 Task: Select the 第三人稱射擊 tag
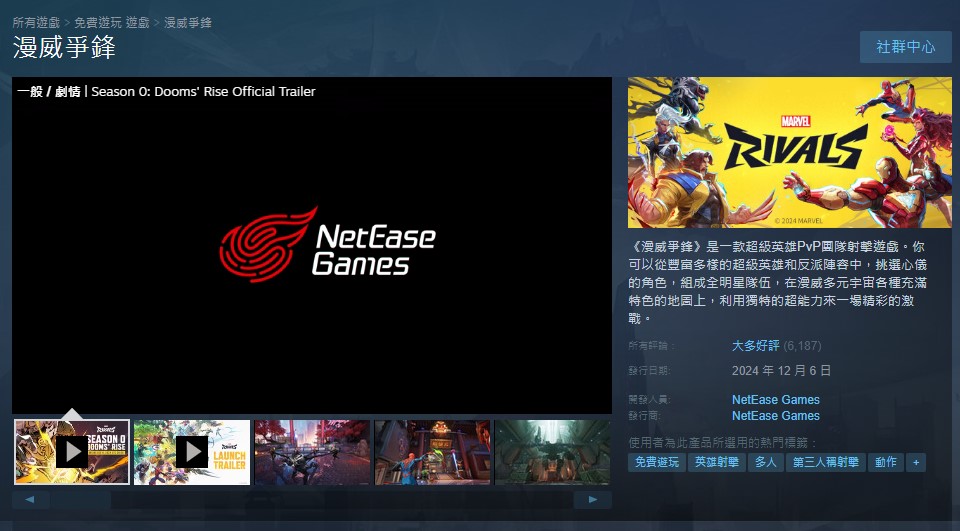[x=825, y=462]
